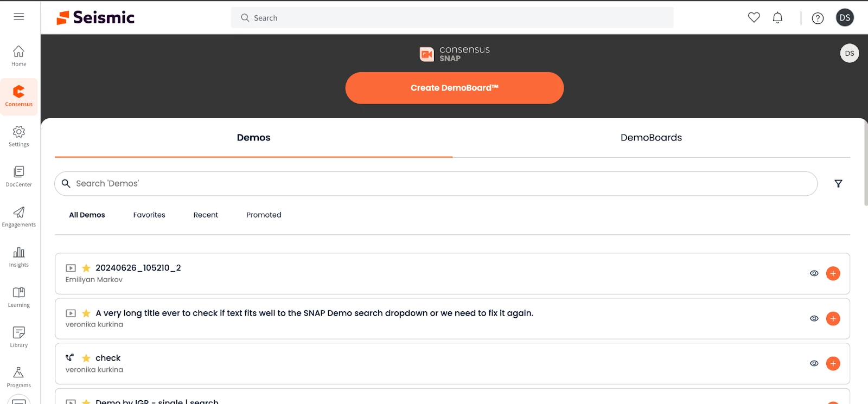Open notifications bell

(778, 17)
